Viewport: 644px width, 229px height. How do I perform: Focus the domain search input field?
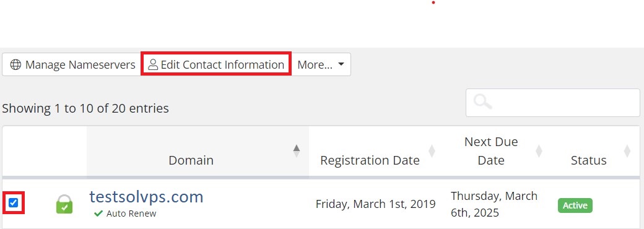tap(553, 103)
